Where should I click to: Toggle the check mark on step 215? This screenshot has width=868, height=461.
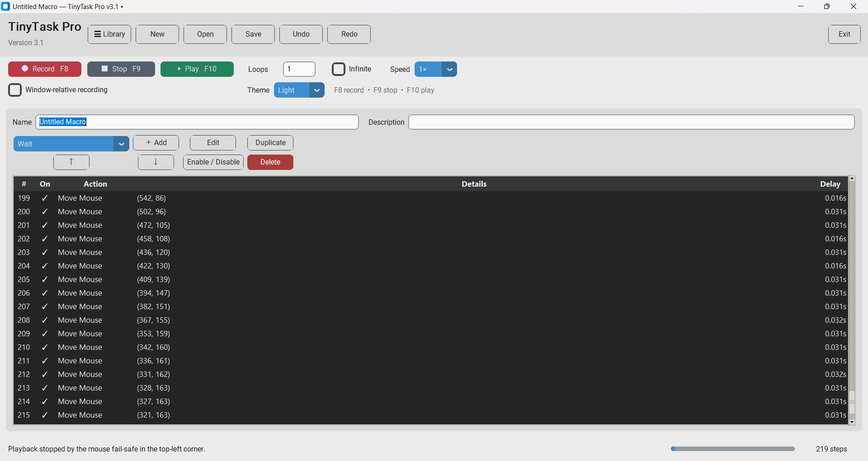tap(45, 415)
